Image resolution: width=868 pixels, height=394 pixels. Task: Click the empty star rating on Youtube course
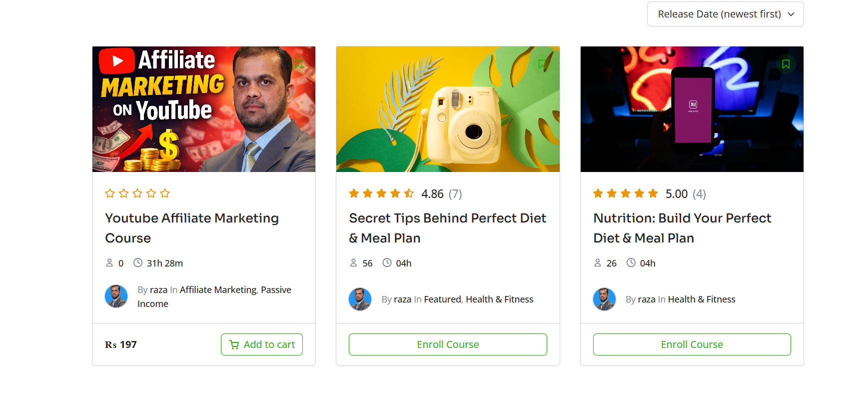pos(137,193)
